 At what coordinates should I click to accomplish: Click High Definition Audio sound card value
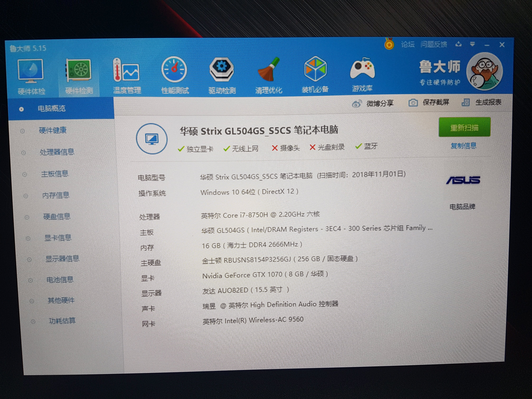[x=270, y=305]
